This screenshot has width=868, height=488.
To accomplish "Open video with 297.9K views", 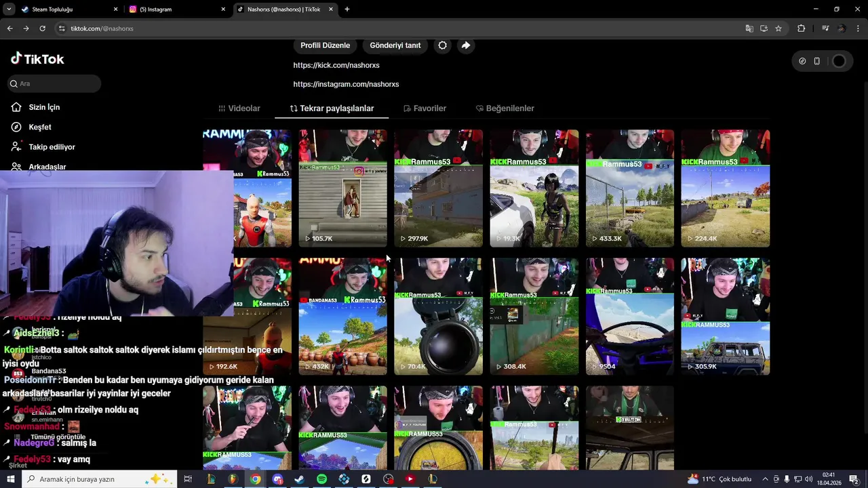I will point(438,188).
